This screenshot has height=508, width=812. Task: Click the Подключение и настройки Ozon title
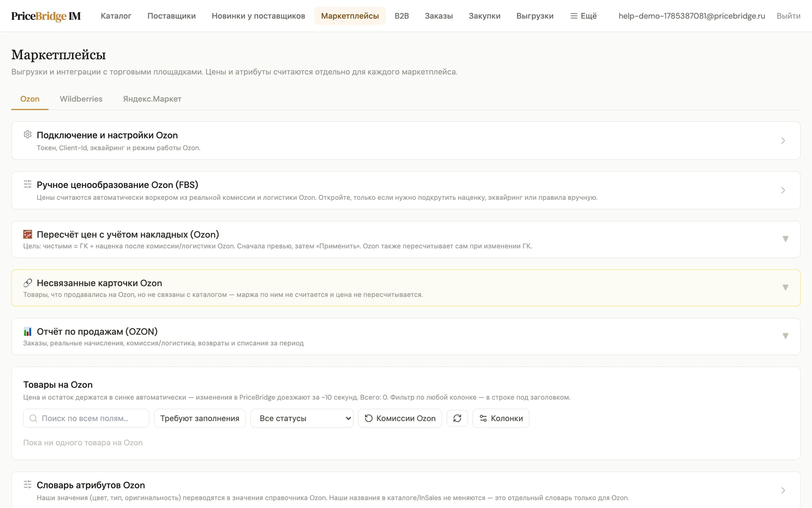click(107, 135)
